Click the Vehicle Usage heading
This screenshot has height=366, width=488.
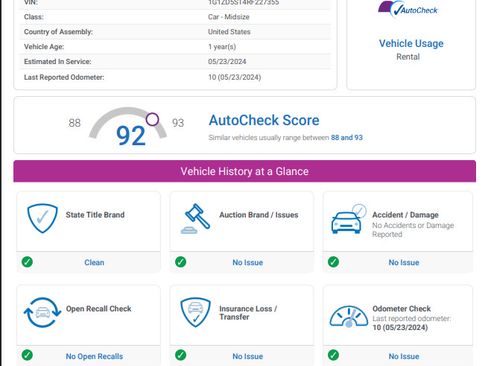[411, 43]
